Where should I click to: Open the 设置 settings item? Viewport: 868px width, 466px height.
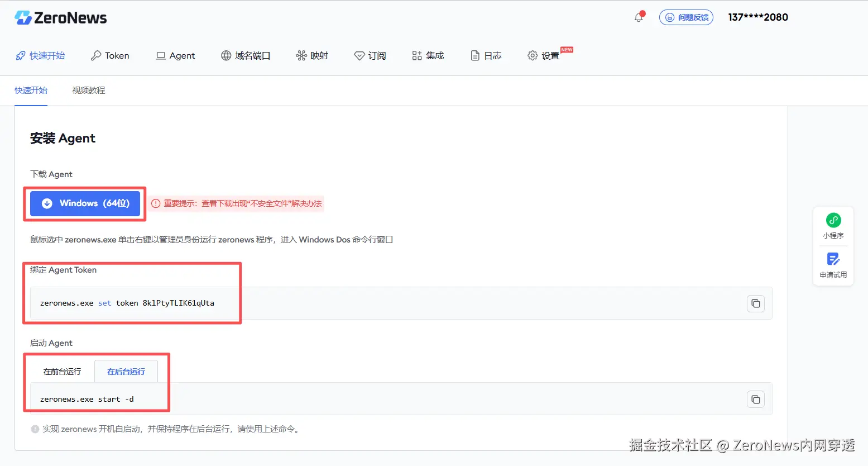pyautogui.click(x=544, y=55)
